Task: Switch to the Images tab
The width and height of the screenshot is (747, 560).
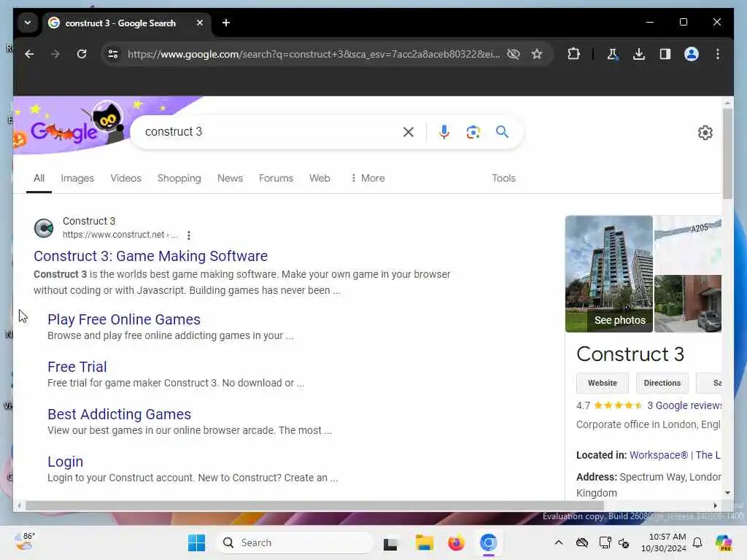Action: coord(77,178)
